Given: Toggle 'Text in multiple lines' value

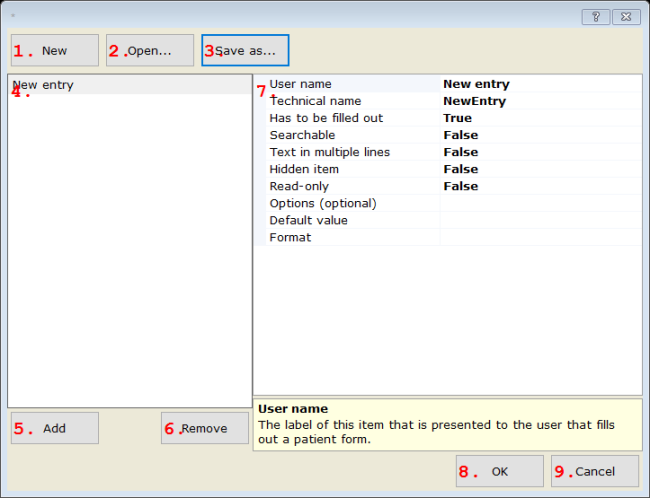Looking at the screenshot, I should (x=540, y=152).
